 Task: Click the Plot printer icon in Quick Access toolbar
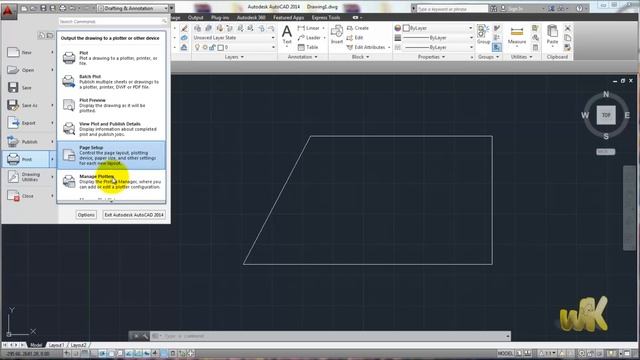coord(62,8)
